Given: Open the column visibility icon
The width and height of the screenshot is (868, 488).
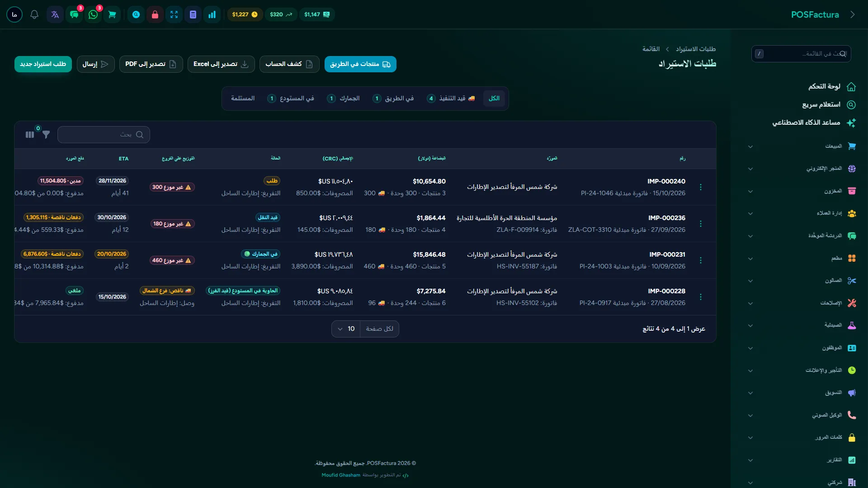Looking at the screenshot, I should 30,135.
